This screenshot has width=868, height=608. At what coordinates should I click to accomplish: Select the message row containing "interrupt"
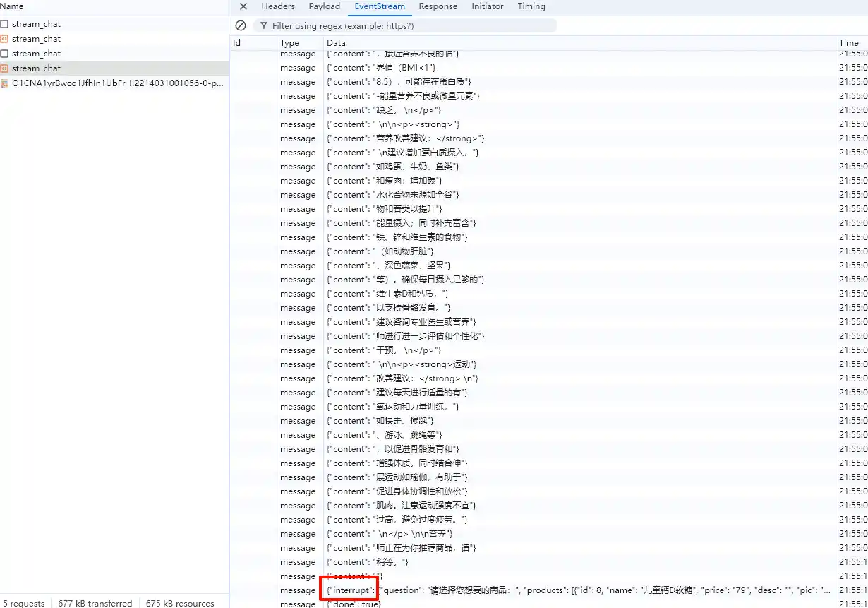[x=565, y=590]
